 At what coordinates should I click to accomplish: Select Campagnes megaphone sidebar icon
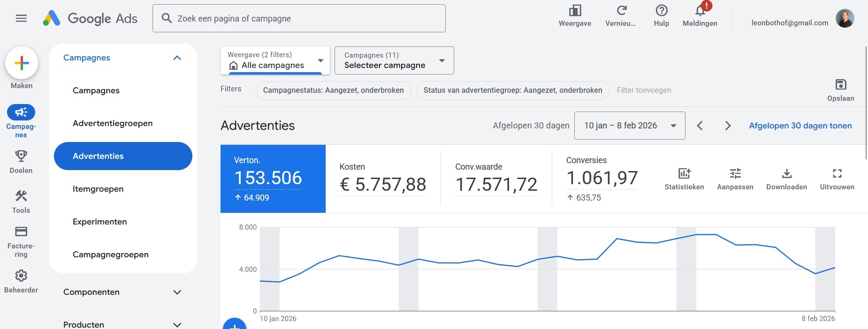[x=21, y=112]
